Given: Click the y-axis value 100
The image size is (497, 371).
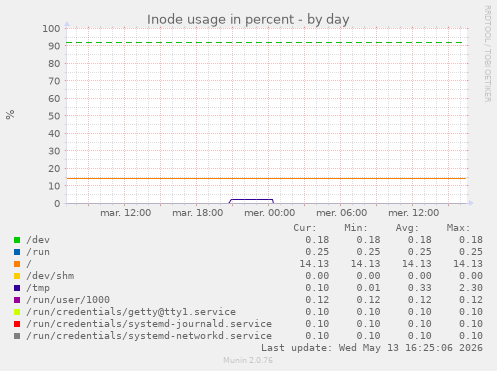Looking at the screenshot, I should click(51, 28).
